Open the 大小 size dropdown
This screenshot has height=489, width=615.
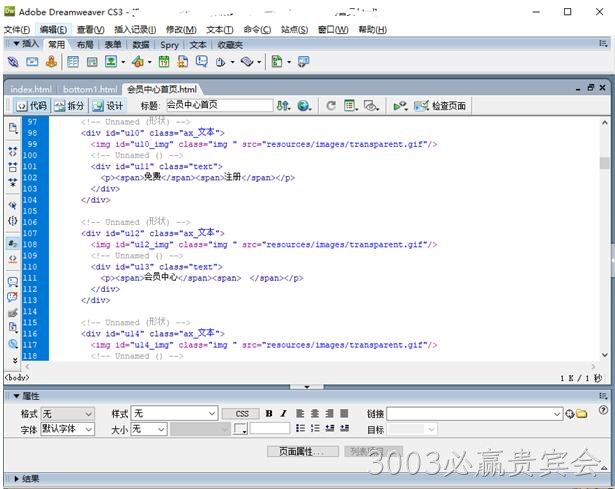coord(149,429)
